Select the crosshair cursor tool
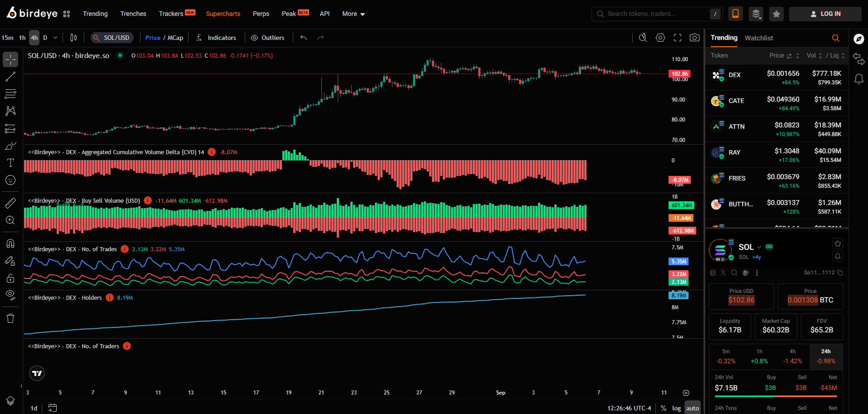 (10, 59)
